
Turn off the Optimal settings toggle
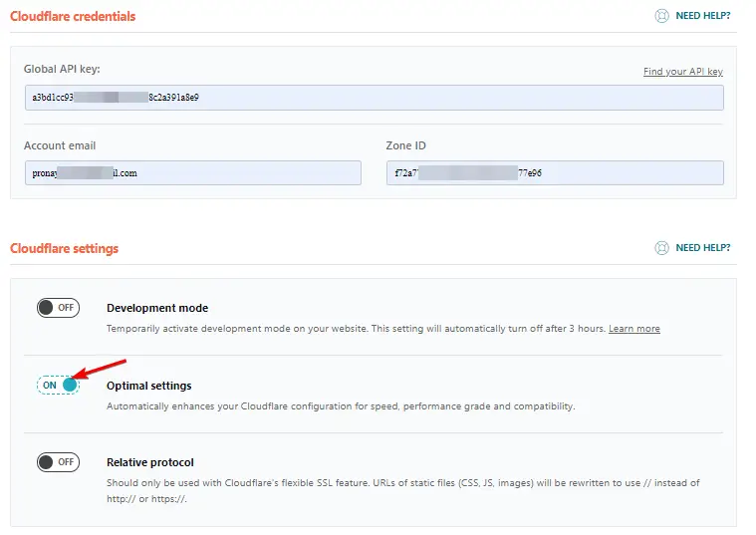coord(58,385)
